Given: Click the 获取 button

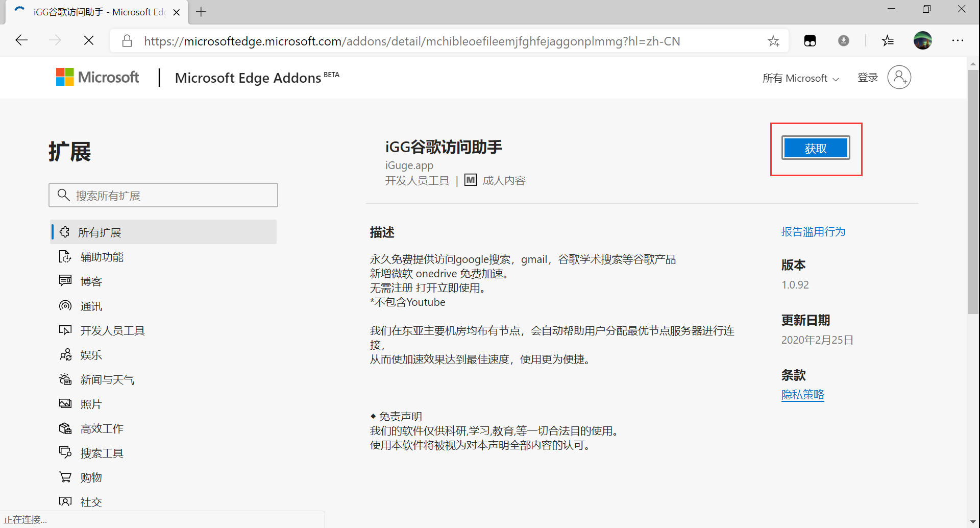Looking at the screenshot, I should pos(816,148).
